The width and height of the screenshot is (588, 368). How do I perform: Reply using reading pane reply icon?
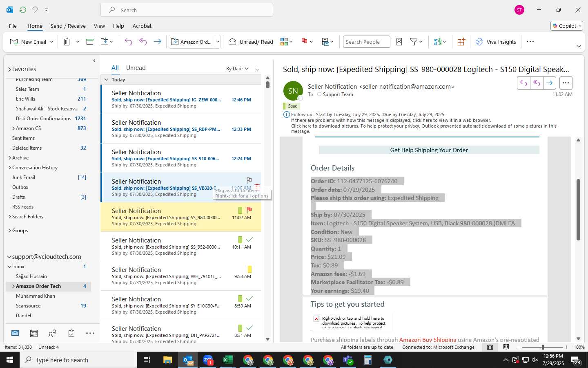tap(523, 83)
